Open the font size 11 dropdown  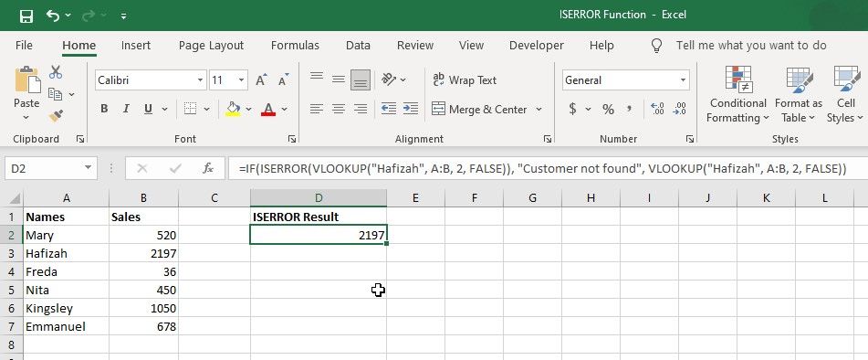[241, 80]
